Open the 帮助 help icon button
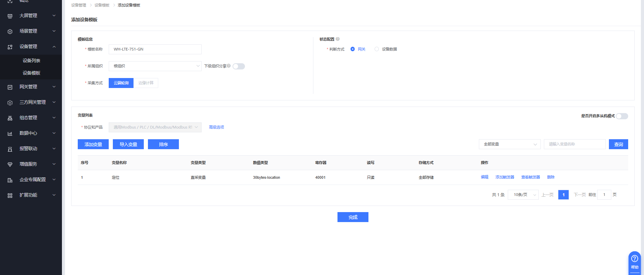 click(634, 261)
